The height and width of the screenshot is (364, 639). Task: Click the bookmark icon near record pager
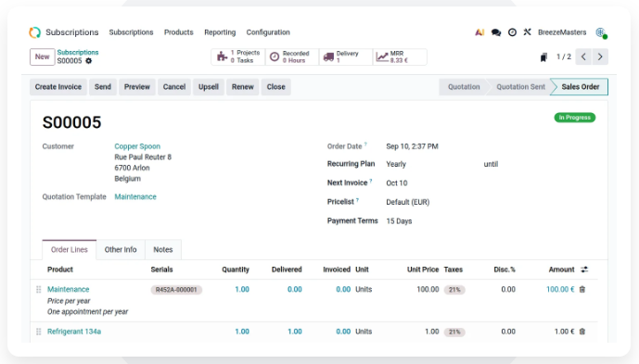click(x=543, y=57)
